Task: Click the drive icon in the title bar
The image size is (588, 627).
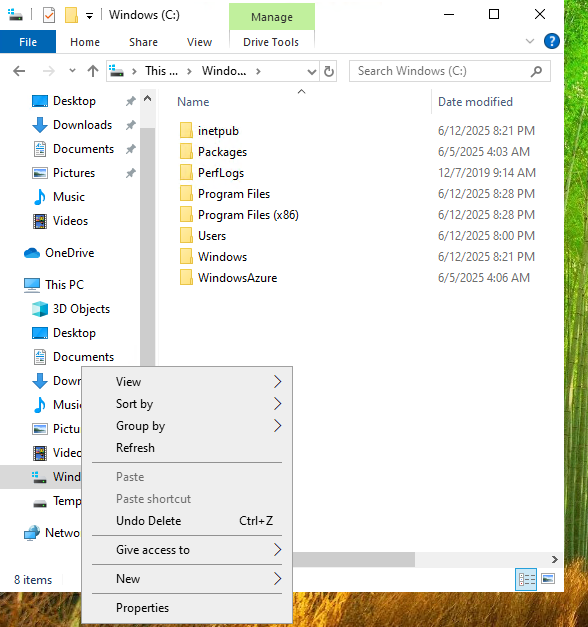Action: tap(15, 15)
